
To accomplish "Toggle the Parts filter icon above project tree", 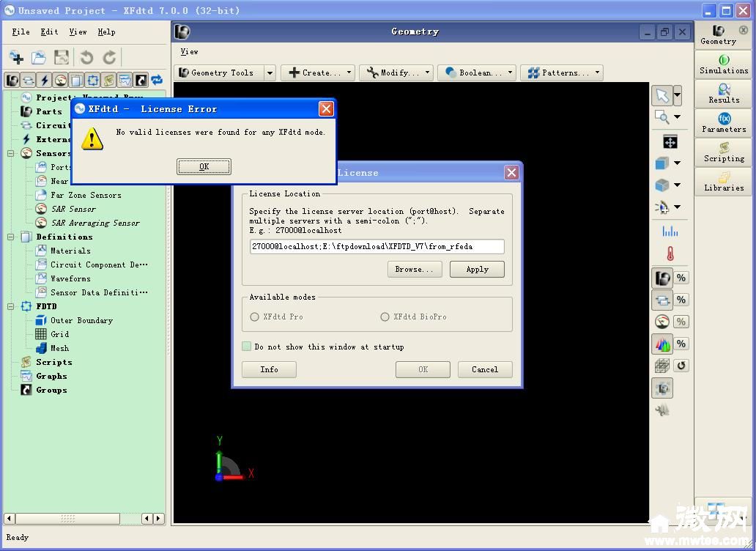I will 12,80.
